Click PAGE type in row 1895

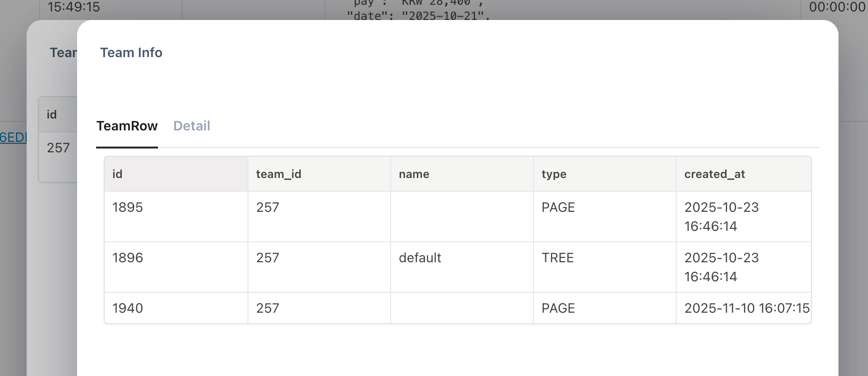[x=605, y=217]
